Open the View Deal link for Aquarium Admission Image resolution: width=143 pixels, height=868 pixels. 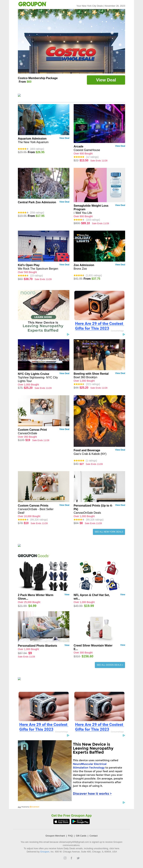pyautogui.click(x=64, y=138)
